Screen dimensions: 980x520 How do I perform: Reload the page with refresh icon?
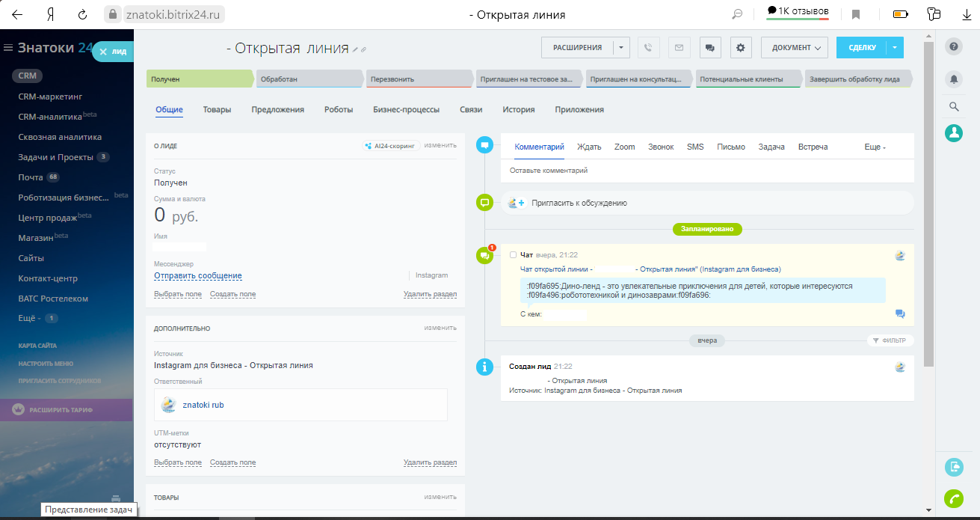(82, 14)
